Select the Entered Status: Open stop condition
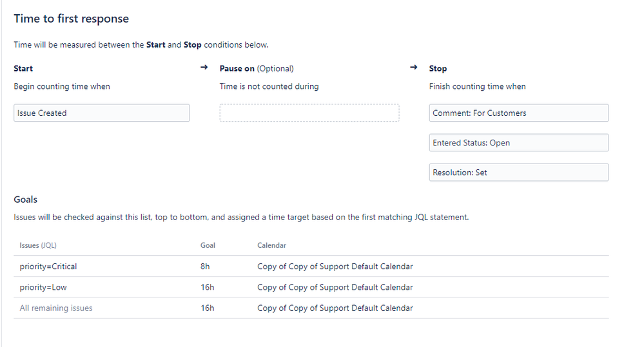644x347 pixels. click(x=519, y=143)
